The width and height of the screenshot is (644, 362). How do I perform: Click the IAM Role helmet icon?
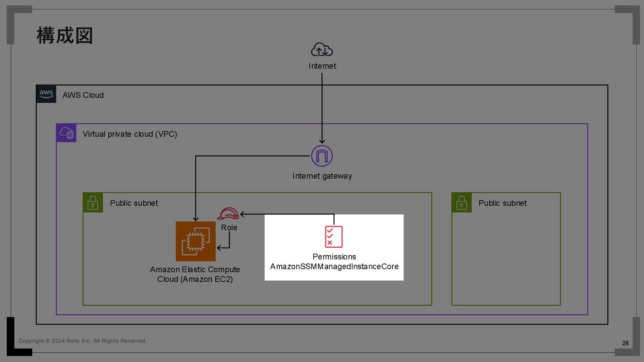coord(228,214)
